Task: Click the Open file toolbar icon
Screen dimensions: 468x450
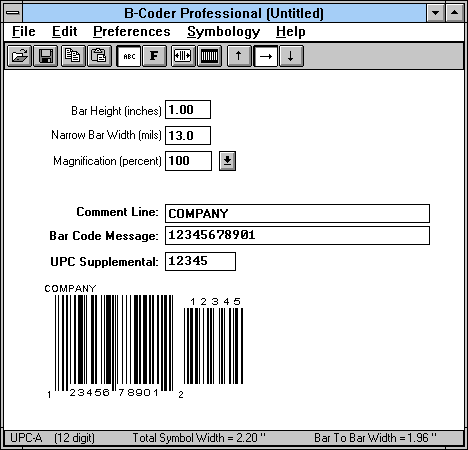Action: (x=20, y=56)
